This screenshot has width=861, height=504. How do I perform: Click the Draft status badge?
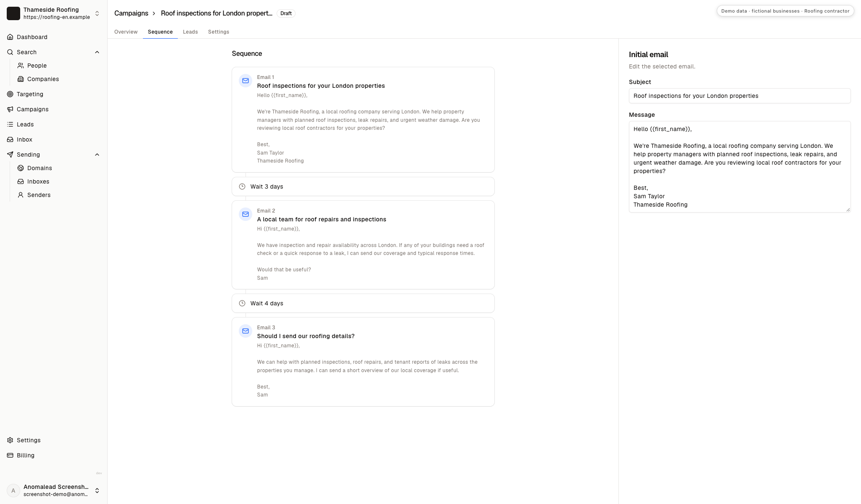click(286, 13)
